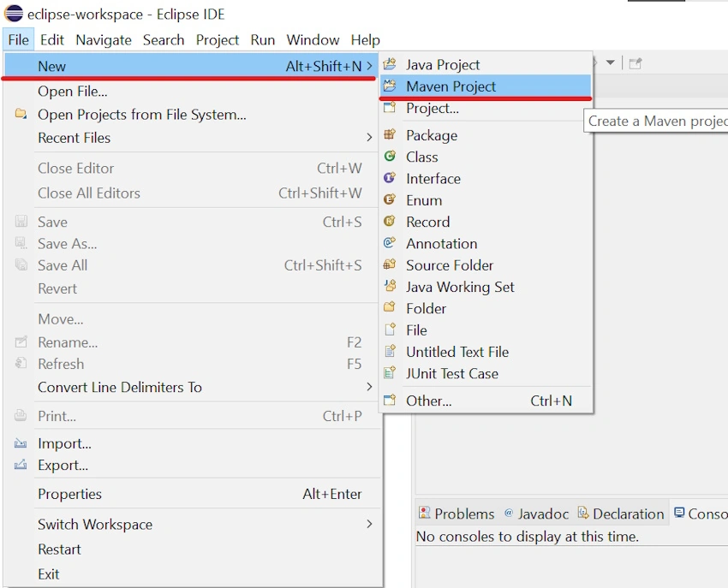This screenshot has height=588, width=728.
Task: Click the green Class icon
Action: pos(390,157)
